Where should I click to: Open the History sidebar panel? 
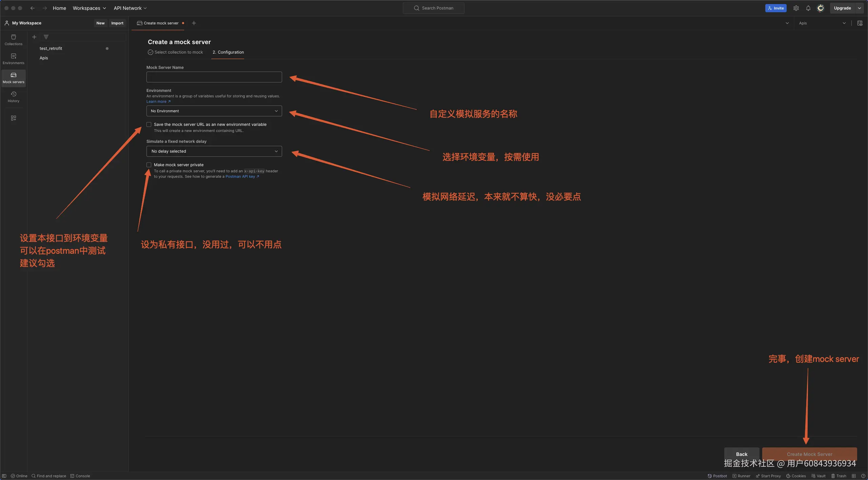click(x=13, y=97)
